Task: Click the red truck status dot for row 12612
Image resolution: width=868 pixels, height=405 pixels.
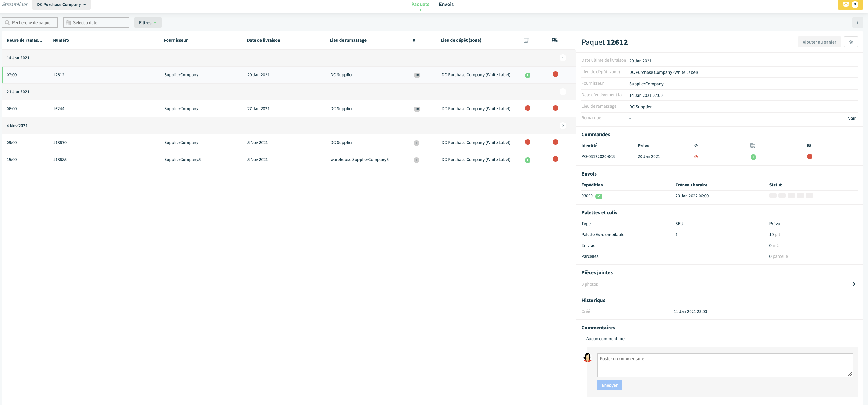Action: [x=555, y=74]
